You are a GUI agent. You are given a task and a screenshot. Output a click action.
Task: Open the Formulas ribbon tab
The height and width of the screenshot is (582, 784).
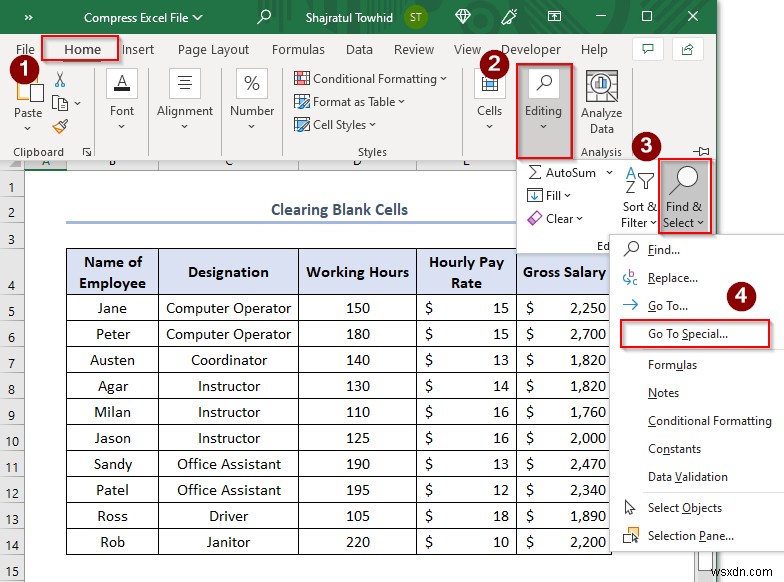pos(298,49)
